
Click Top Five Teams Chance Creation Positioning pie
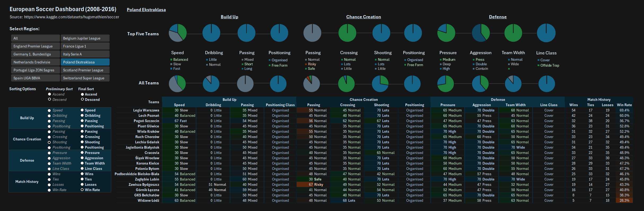click(x=413, y=33)
